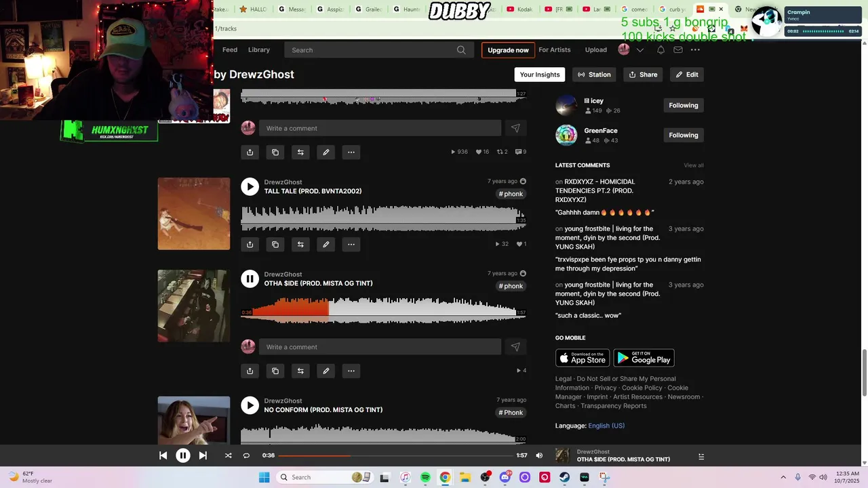The width and height of the screenshot is (868, 488).
Task: Open Spotify from taskbar
Action: [x=425, y=477]
